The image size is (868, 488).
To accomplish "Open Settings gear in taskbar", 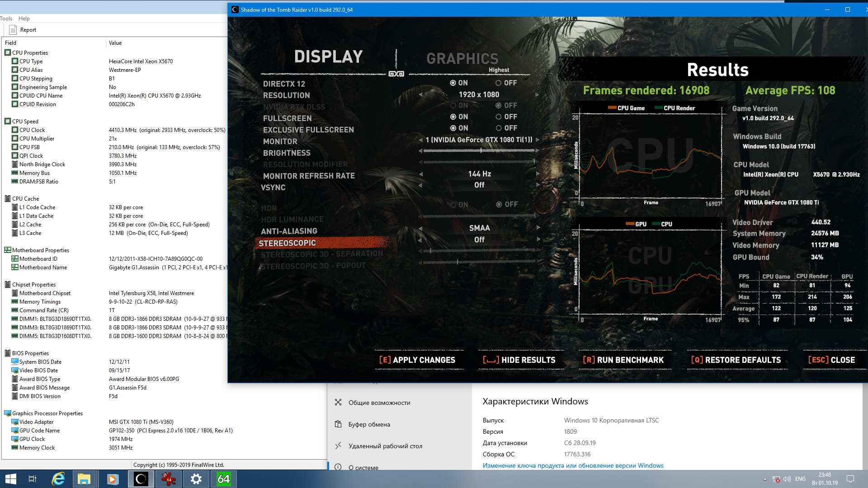I will [x=196, y=479].
